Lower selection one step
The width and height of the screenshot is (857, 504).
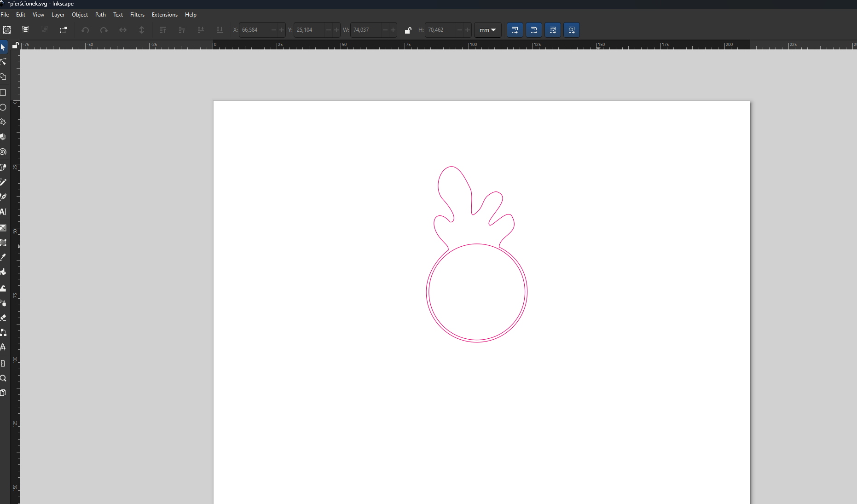[201, 30]
